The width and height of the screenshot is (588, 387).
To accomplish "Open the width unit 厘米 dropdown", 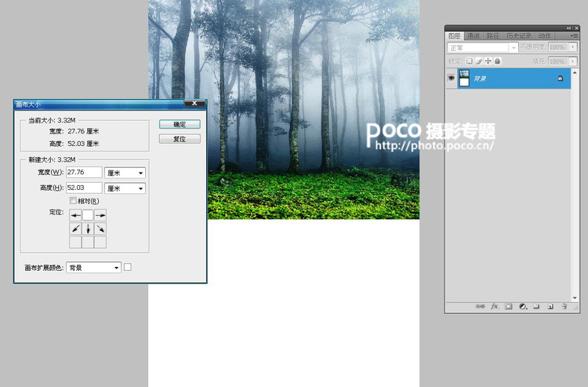I will pos(125,173).
